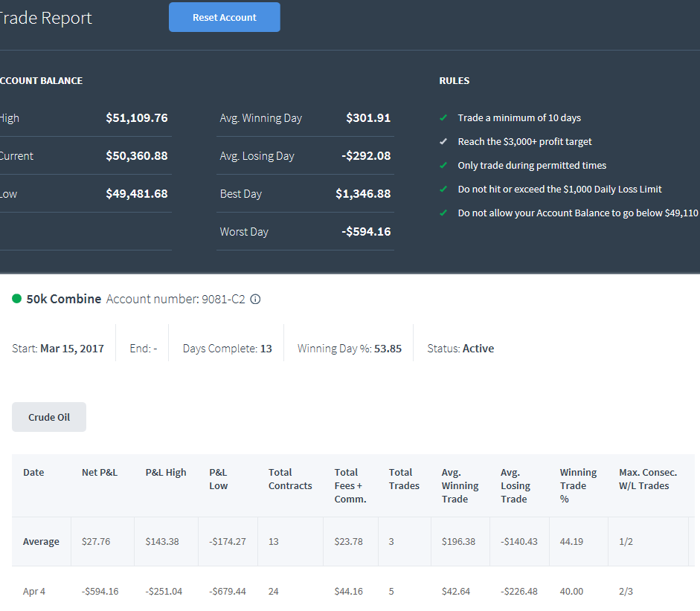Screen dimensions: 700x611
Task: Click checkmark beside Daily Loss Limit rule
Action: click(x=443, y=189)
